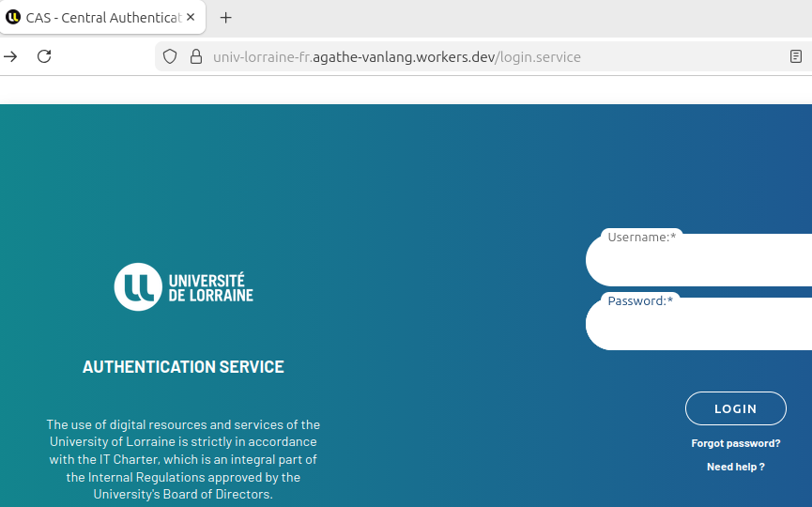Click the URL text in address bar
This screenshot has width=812, height=507.
397,57
